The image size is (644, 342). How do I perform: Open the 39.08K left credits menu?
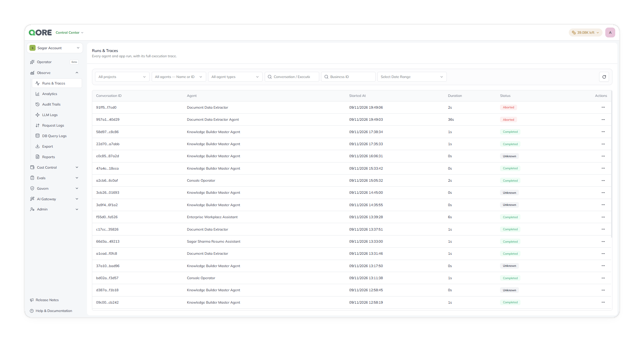click(x=585, y=32)
